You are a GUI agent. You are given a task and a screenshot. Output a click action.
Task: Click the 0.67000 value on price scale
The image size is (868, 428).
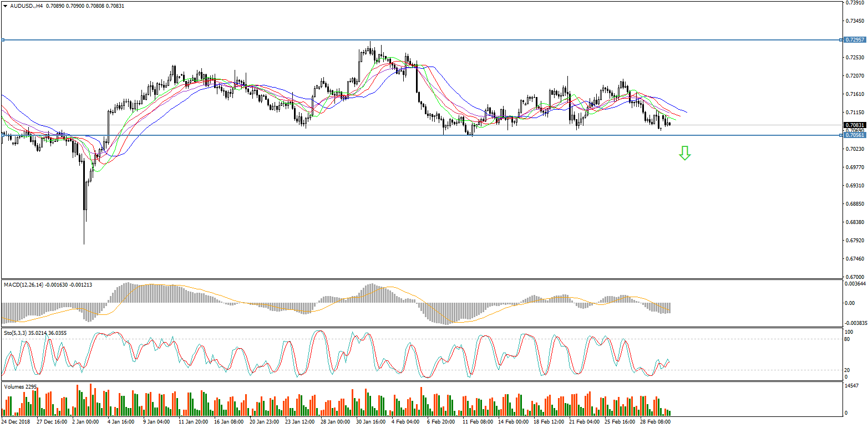tap(855, 277)
